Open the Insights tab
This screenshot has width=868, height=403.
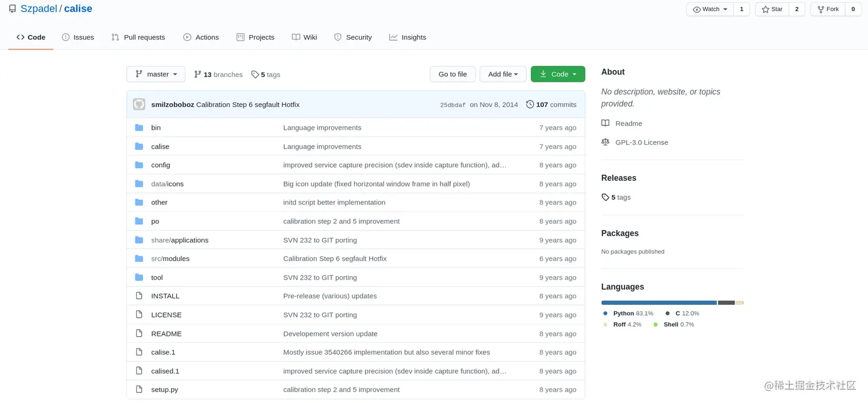(x=408, y=37)
